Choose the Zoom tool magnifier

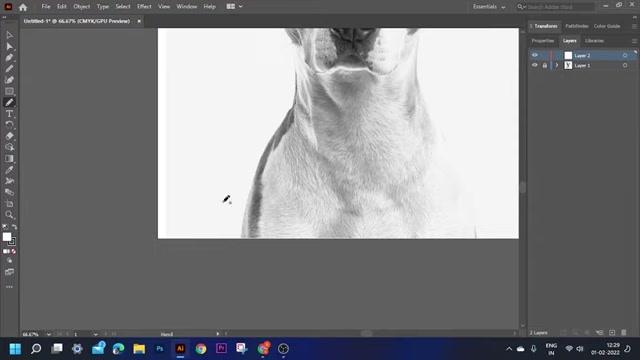[x=9, y=215]
